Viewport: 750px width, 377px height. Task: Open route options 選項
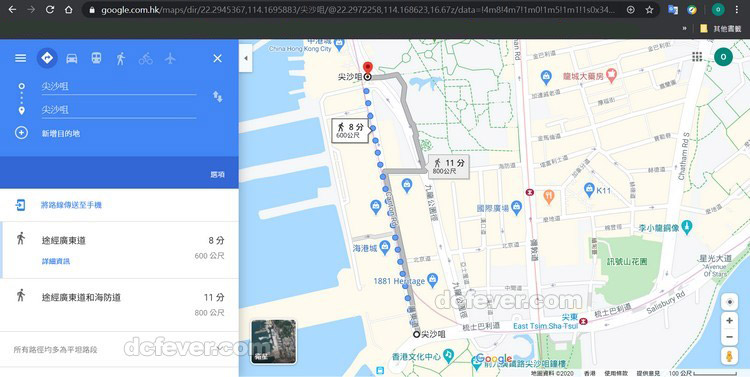(218, 175)
